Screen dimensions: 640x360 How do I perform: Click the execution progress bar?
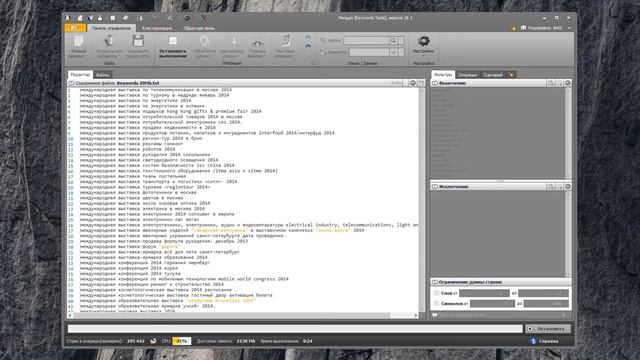coord(295,329)
